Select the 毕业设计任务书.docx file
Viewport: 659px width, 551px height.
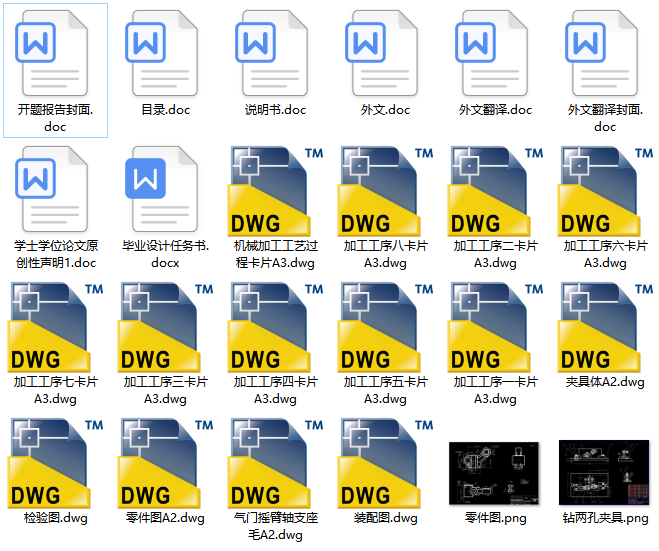tap(165, 191)
